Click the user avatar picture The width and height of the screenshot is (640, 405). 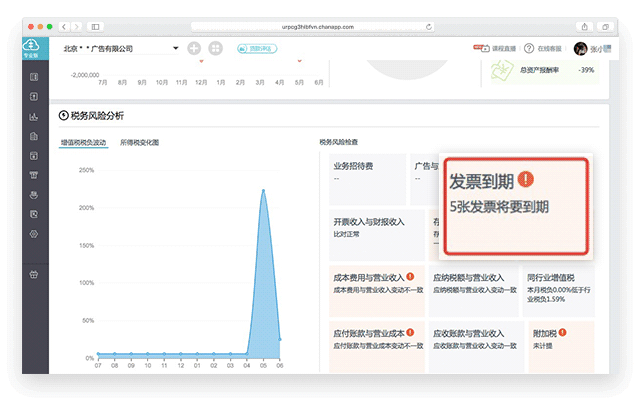(580, 48)
